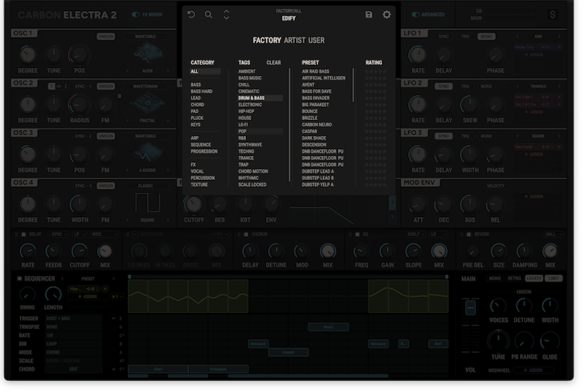Viewport: 584px width, 392px height.
Task: Open Reverb HALL type dropdown
Action: tap(553, 234)
